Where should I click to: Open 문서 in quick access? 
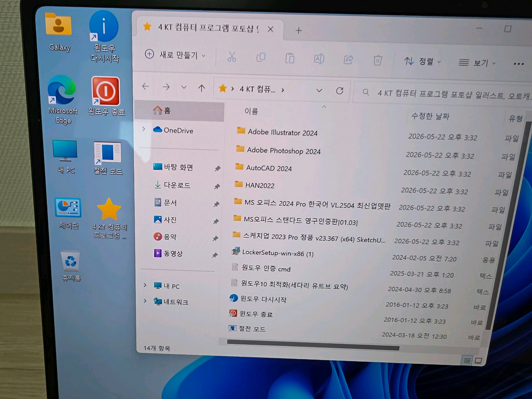pos(165,203)
